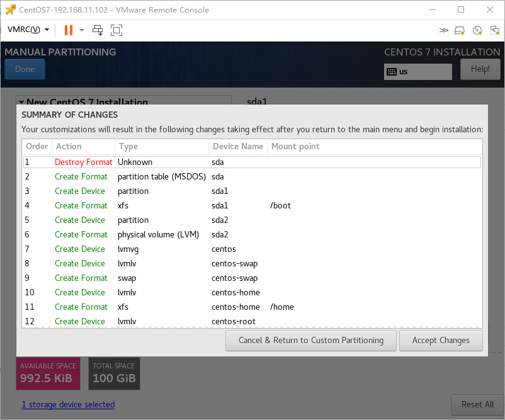
Task: Click the CD/DVD drive status icon
Action: [477, 30]
